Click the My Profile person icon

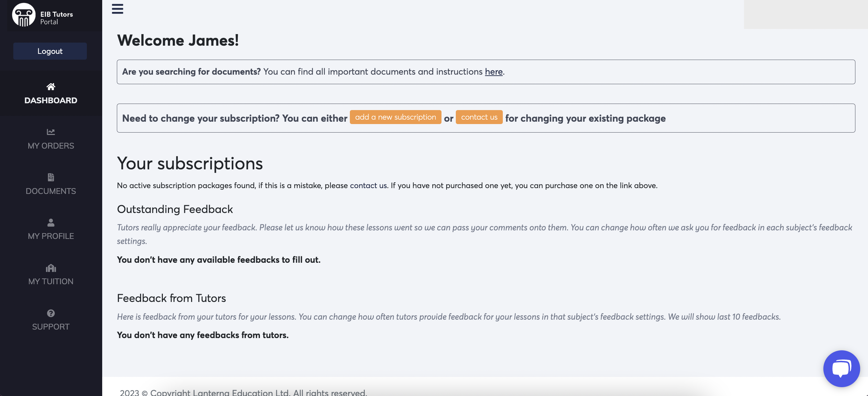[x=51, y=223]
